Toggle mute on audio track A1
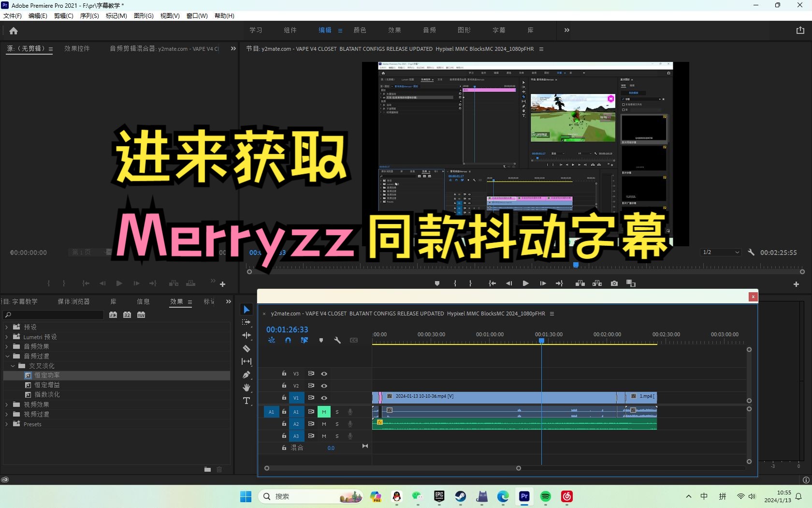This screenshot has height=508, width=812. tap(324, 412)
